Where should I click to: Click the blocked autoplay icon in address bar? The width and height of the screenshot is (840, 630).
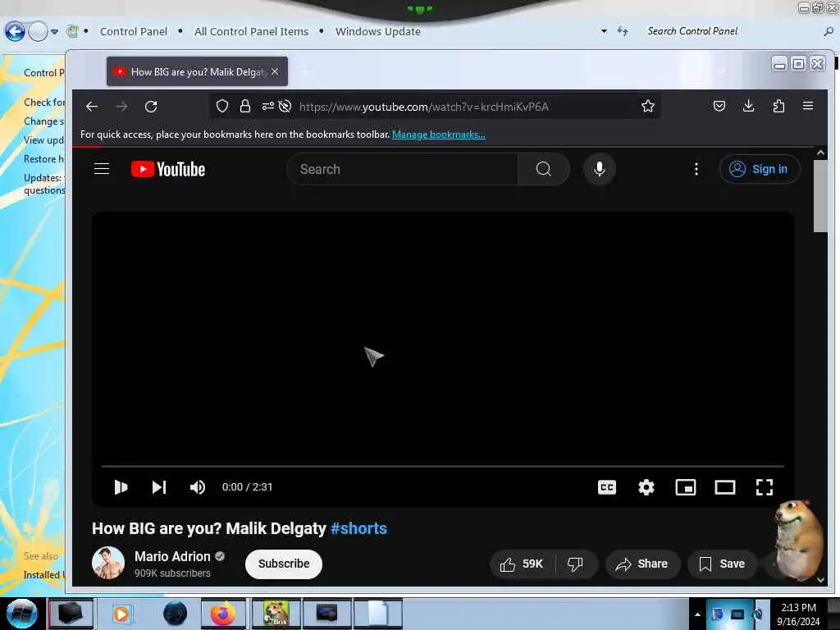[285, 106]
